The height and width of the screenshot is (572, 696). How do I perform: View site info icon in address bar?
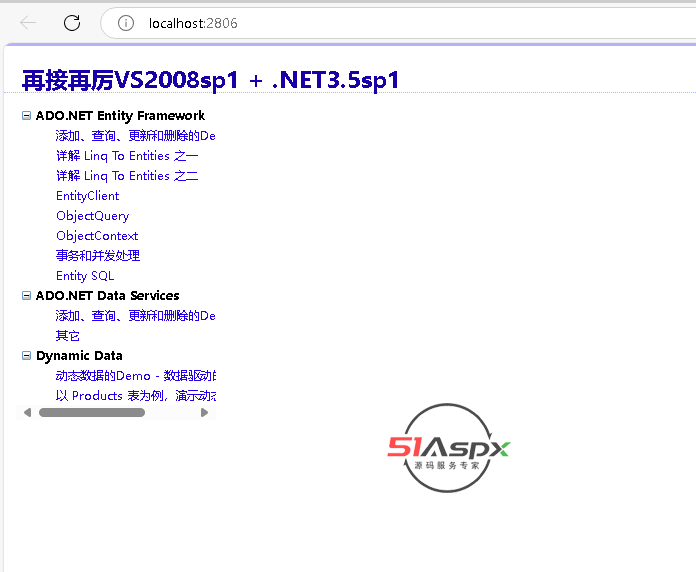pyautogui.click(x=126, y=23)
